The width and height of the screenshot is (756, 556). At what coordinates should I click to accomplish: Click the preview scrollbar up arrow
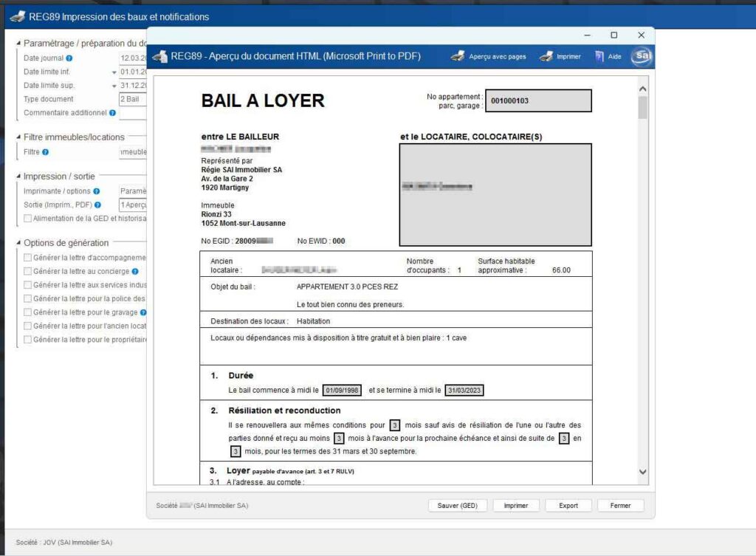click(643, 89)
